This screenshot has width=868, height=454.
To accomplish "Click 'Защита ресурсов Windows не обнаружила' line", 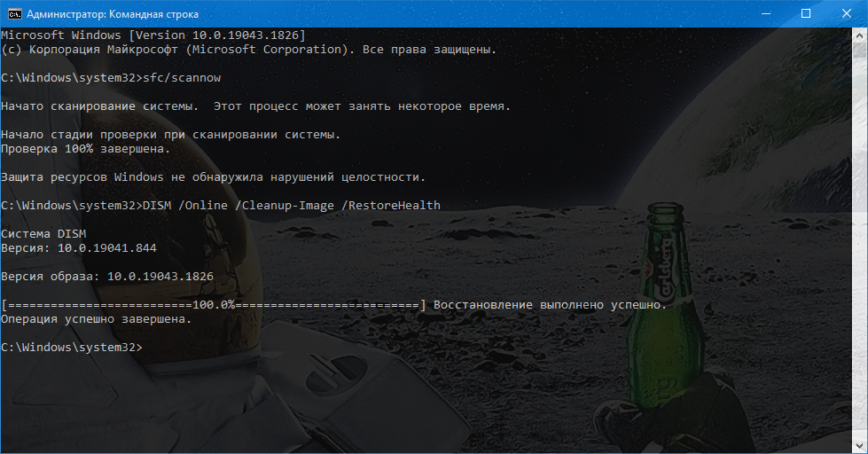I will pos(213,177).
